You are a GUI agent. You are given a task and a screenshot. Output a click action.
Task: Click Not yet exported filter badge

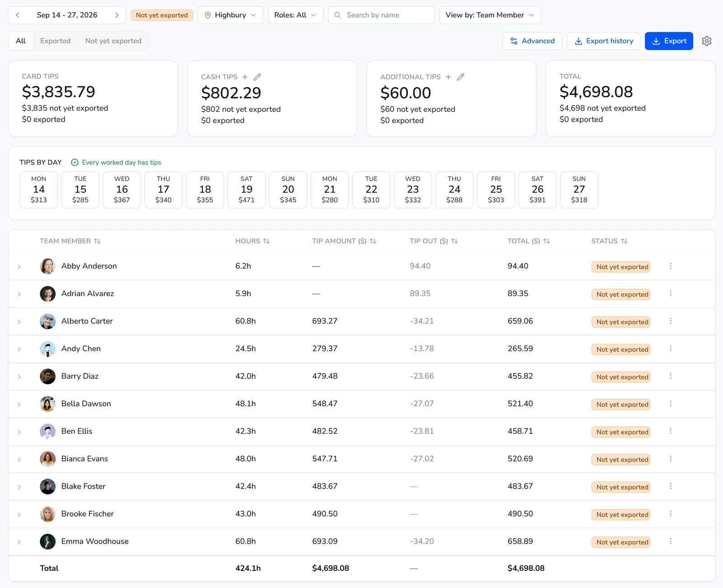pyautogui.click(x=162, y=15)
